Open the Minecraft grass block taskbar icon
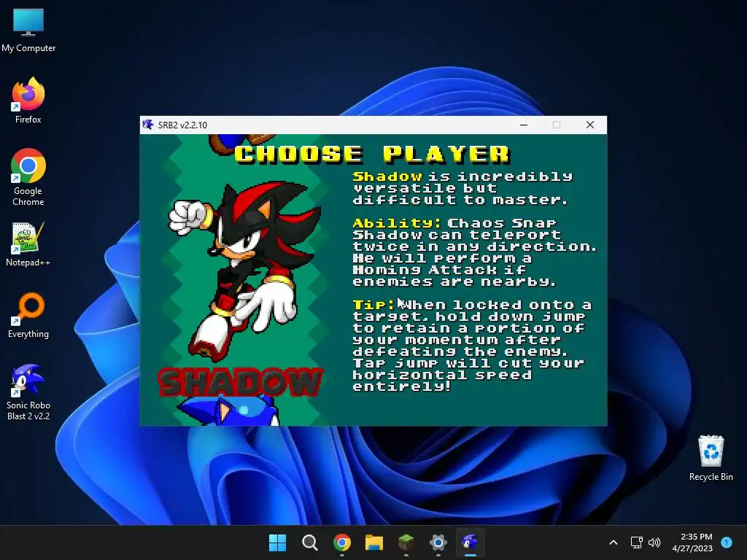 406,542
